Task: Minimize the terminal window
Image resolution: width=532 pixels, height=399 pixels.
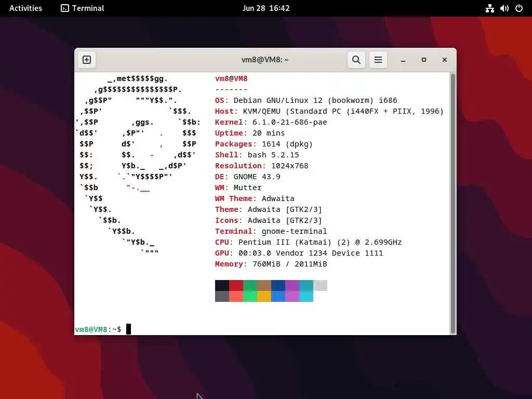Action: 403,60
